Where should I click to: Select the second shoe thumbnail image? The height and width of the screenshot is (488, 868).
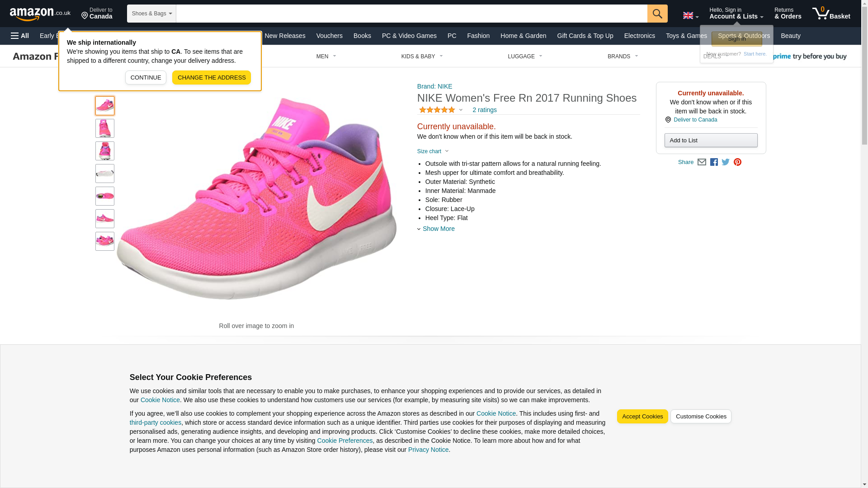[x=104, y=128]
